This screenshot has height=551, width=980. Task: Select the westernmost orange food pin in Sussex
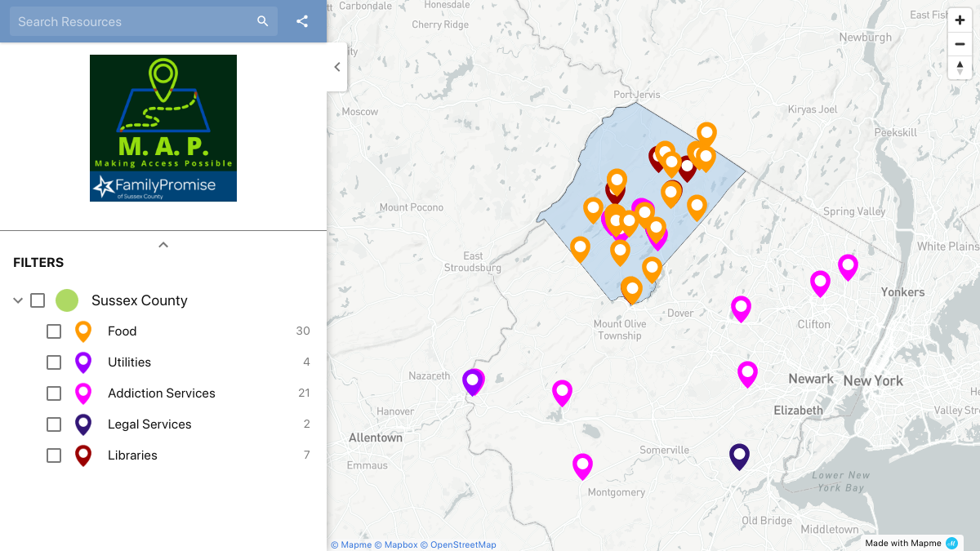(x=580, y=248)
